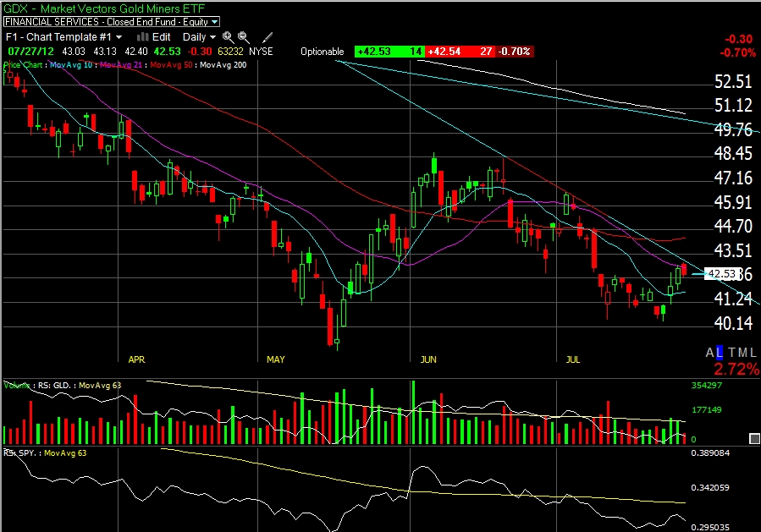Toggle the A scale option
The height and width of the screenshot is (532, 761).
click(x=710, y=353)
